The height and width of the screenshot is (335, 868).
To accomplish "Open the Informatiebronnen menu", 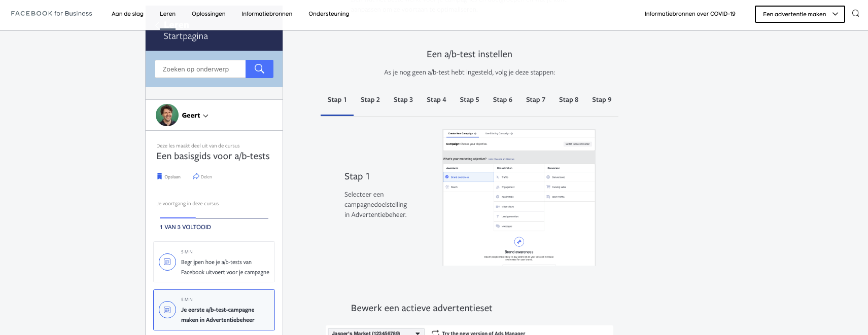I will (x=267, y=14).
